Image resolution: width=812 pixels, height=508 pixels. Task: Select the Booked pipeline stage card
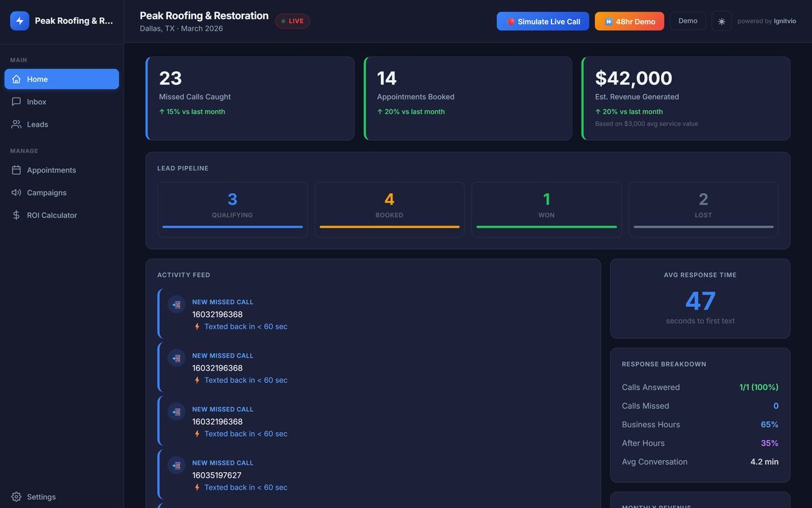click(x=389, y=209)
